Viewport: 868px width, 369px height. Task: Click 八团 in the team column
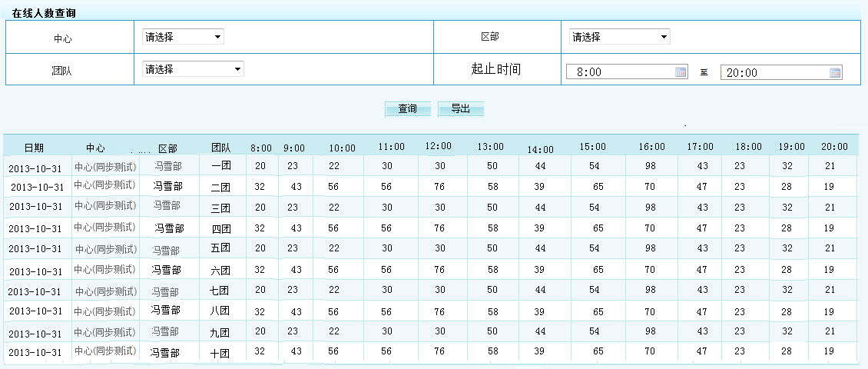(x=220, y=311)
